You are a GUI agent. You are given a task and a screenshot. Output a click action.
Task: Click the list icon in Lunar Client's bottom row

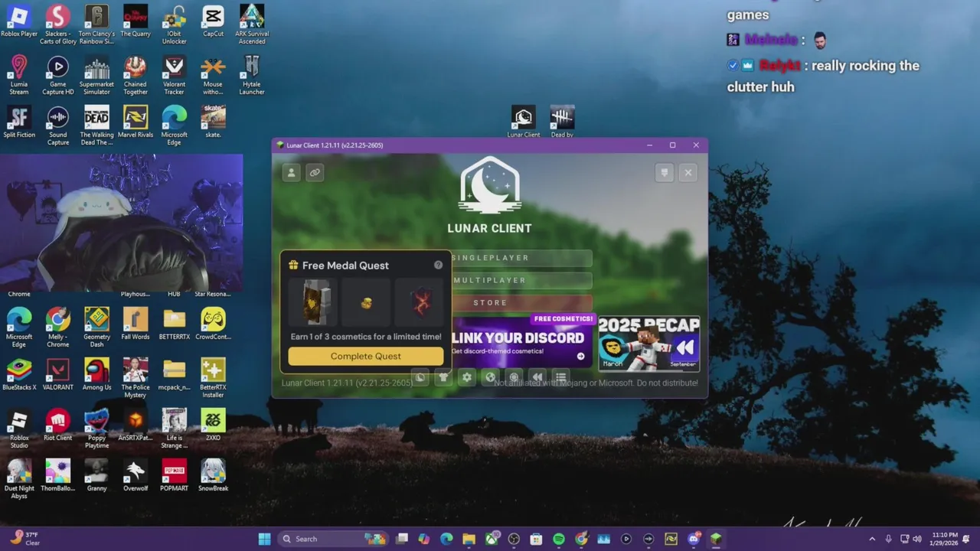point(560,377)
